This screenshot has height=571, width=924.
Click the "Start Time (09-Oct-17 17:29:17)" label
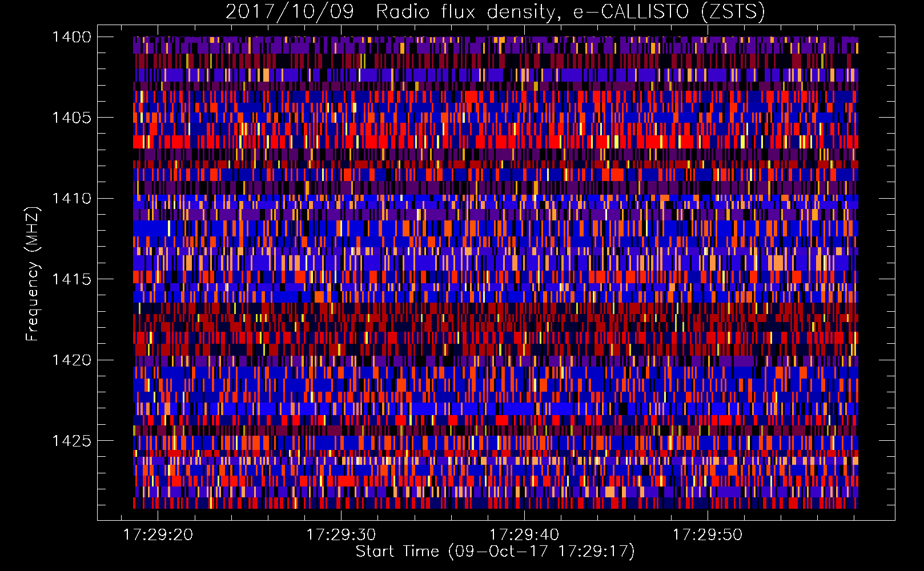pyautogui.click(x=495, y=551)
